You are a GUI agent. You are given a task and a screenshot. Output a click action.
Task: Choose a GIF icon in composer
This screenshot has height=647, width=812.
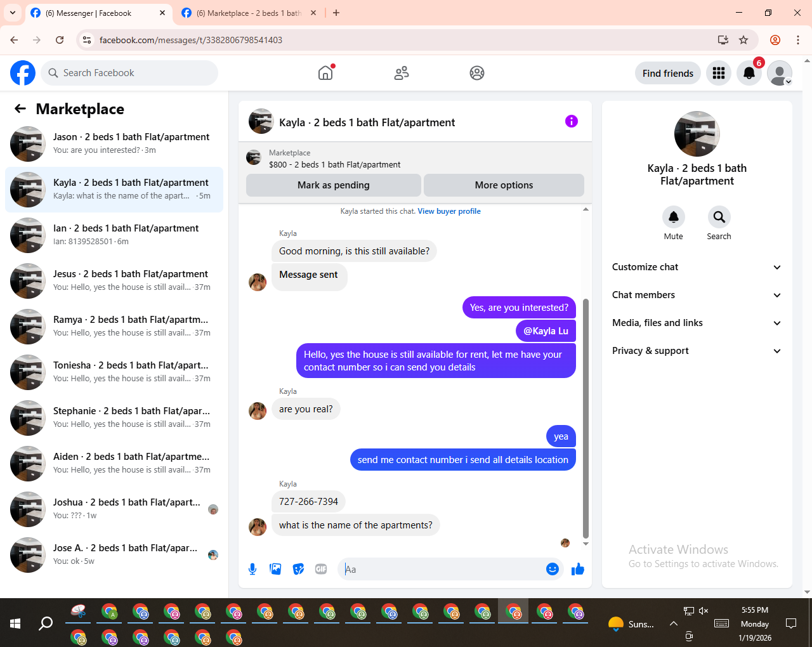[321, 569]
